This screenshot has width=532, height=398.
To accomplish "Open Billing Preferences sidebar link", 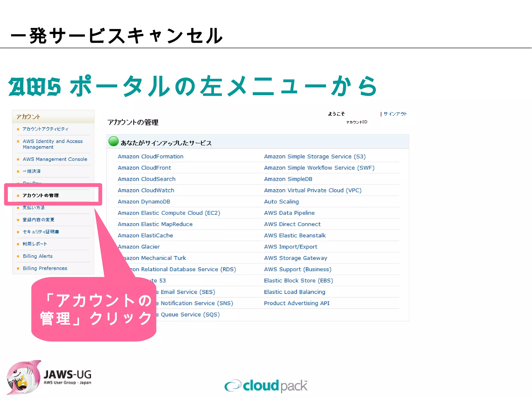I will tap(45, 268).
